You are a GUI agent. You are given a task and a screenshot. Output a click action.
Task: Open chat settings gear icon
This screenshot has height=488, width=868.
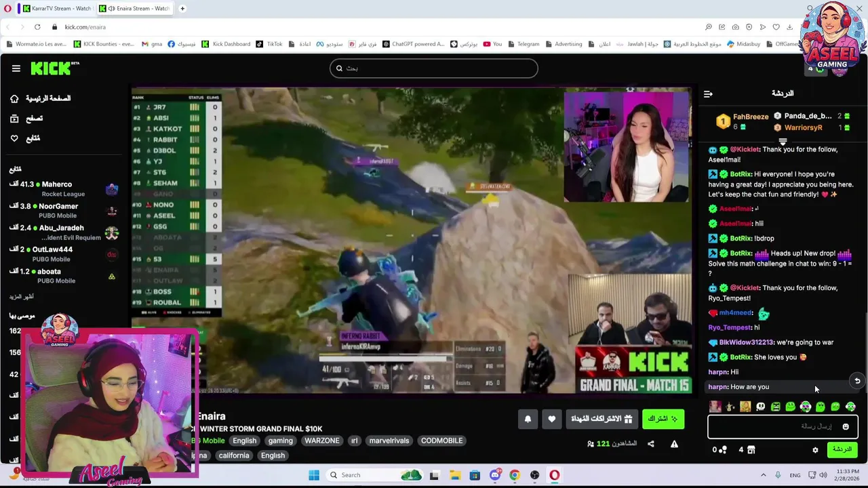815,450
